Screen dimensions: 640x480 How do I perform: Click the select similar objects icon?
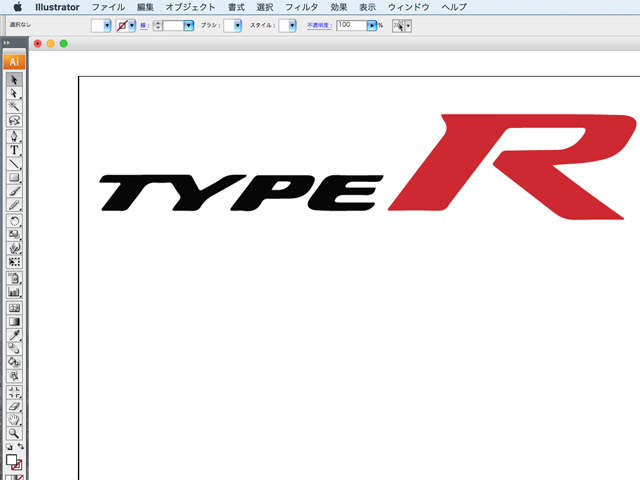(x=398, y=26)
